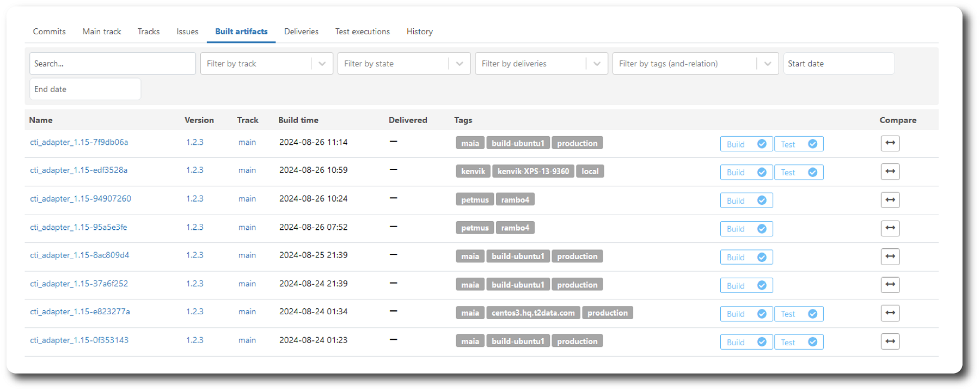
Task: Click compare arrows for cti_adapter_1.15-edf3528a row
Action: (x=890, y=172)
